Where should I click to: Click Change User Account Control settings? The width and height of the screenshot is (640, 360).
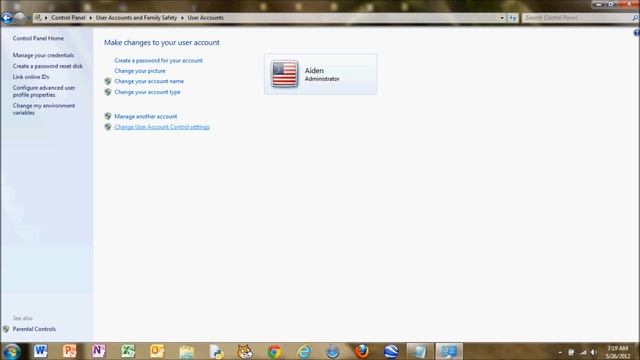pyautogui.click(x=162, y=127)
